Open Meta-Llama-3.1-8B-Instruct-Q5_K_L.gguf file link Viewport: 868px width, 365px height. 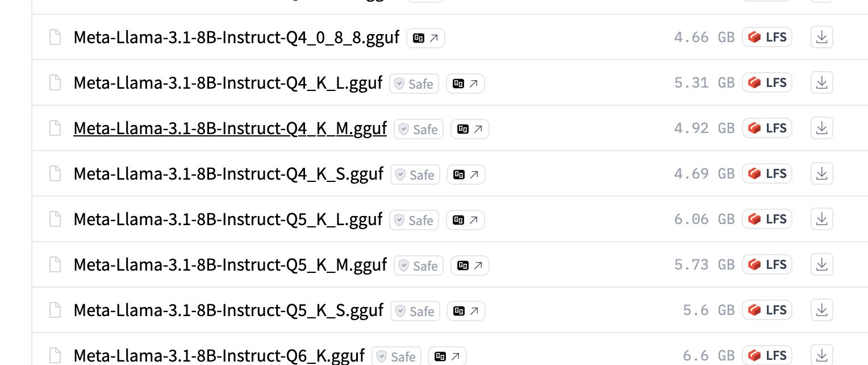[228, 219]
